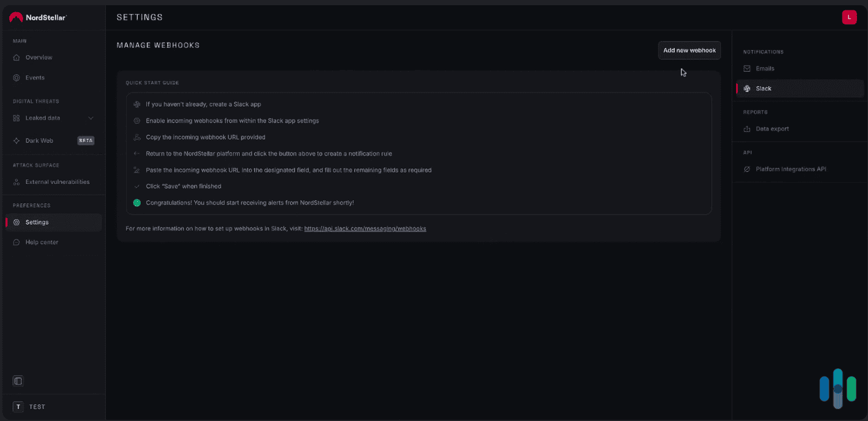Click the Events radar icon
Viewport: 868px width, 421px height.
16,77
